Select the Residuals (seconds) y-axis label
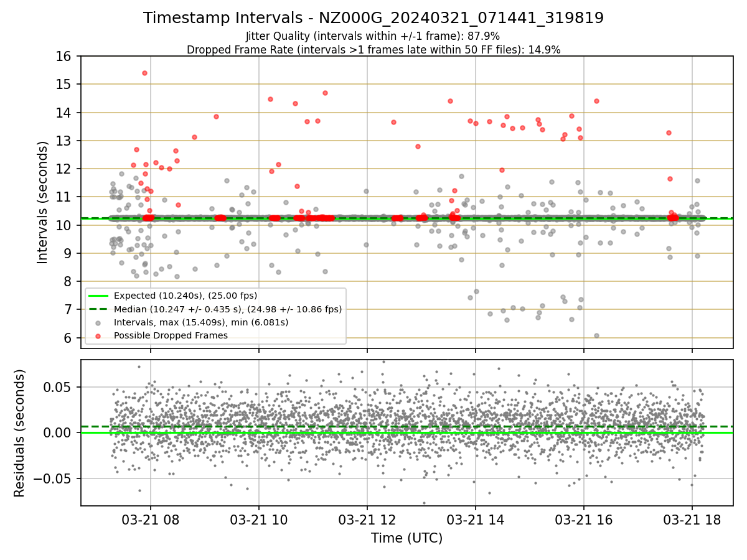Viewport: 747px width, 560px height. coord(20,433)
